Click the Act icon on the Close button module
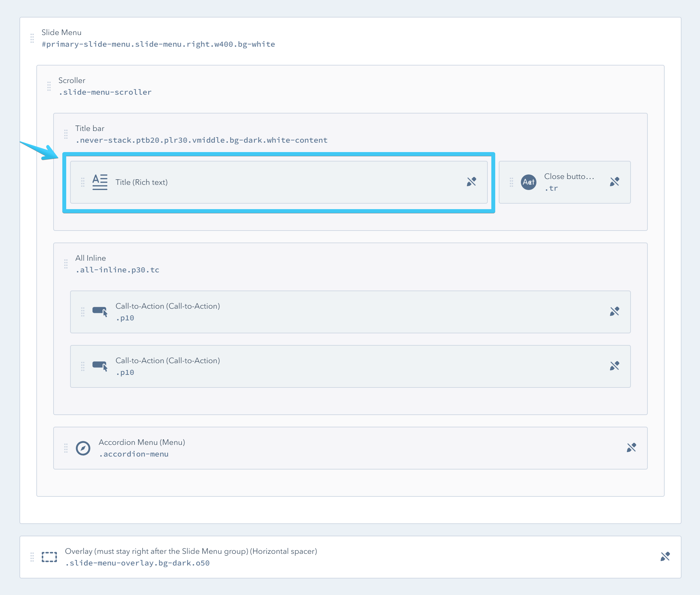This screenshot has height=595, width=700. 529,182
